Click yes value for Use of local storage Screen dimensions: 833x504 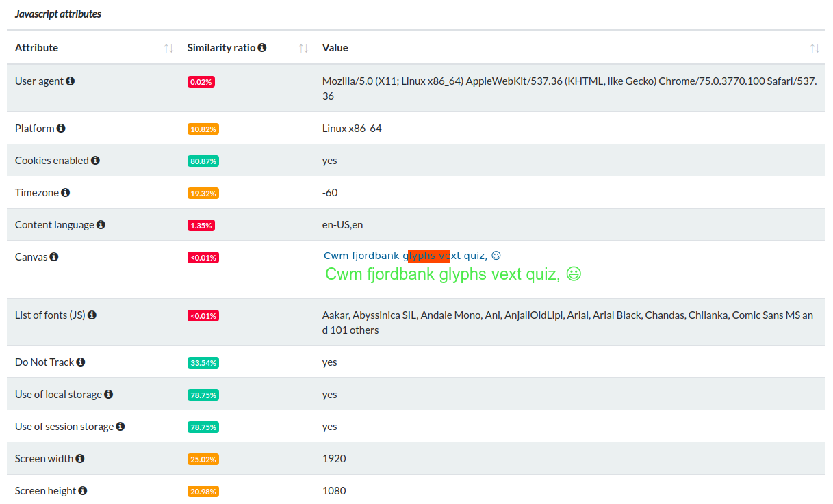click(330, 394)
